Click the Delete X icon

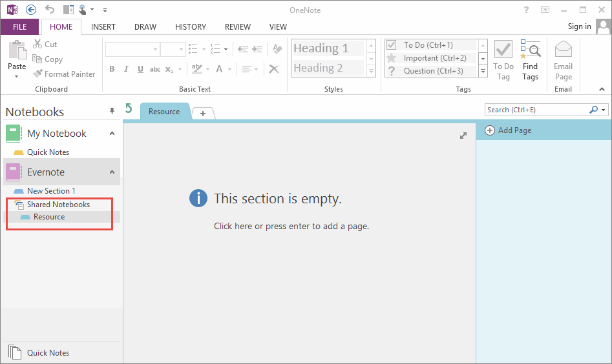tap(274, 69)
